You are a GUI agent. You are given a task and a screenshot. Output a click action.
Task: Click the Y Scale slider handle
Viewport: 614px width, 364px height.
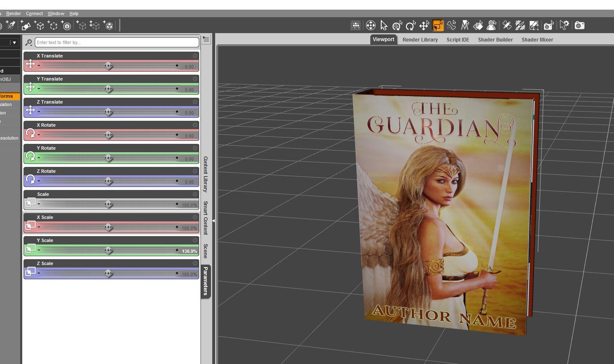tap(109, 250)
